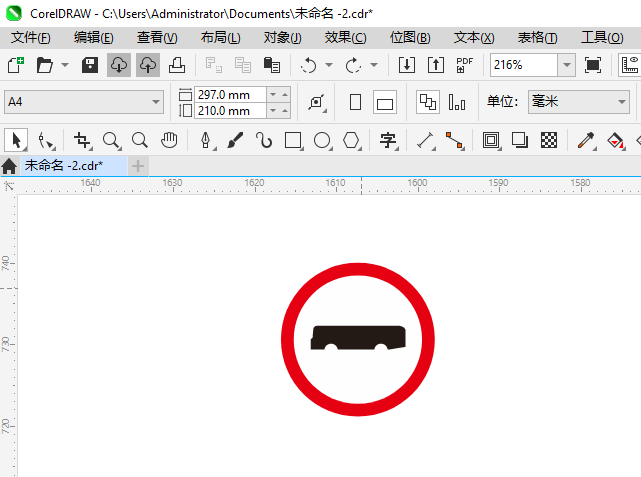Viewport: 641px width, 477px height.
Task: Select the Crop tool
Action: point(83,141)
